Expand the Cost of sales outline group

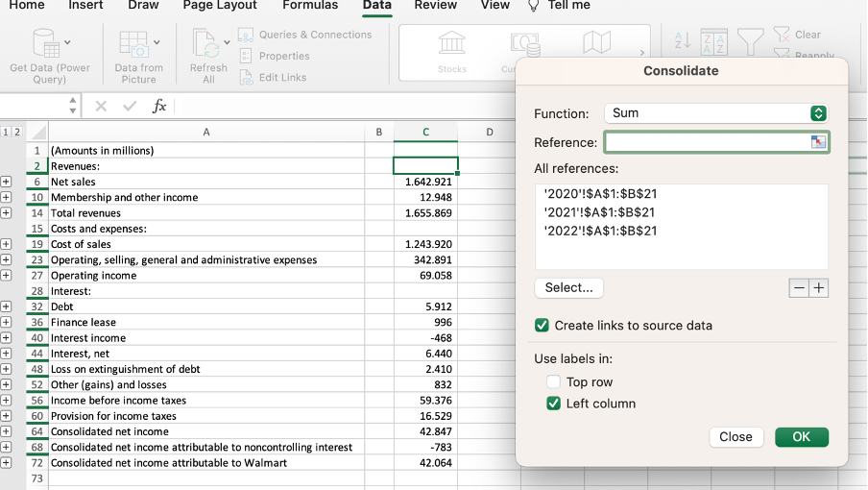coord(7,244)
